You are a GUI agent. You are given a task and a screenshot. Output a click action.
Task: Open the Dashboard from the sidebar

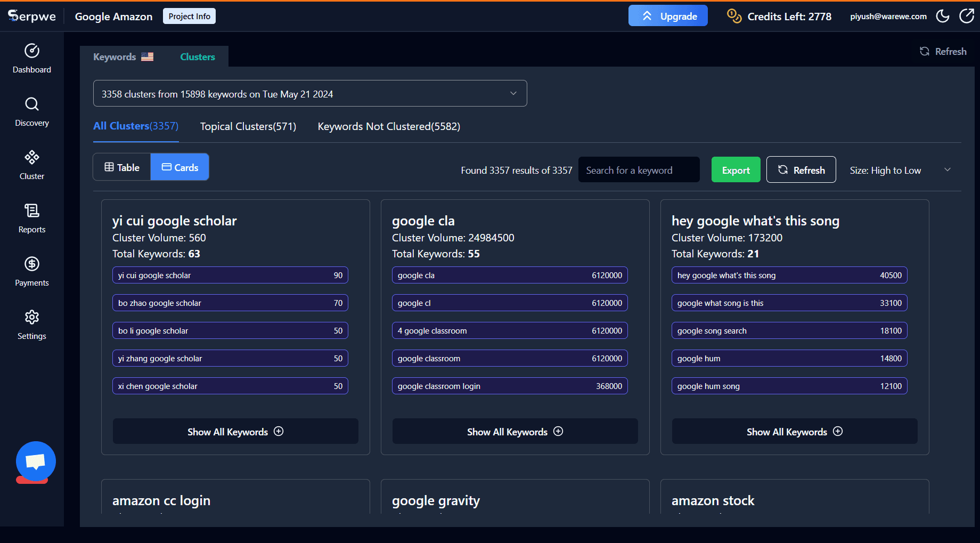(x=31, y=59)
